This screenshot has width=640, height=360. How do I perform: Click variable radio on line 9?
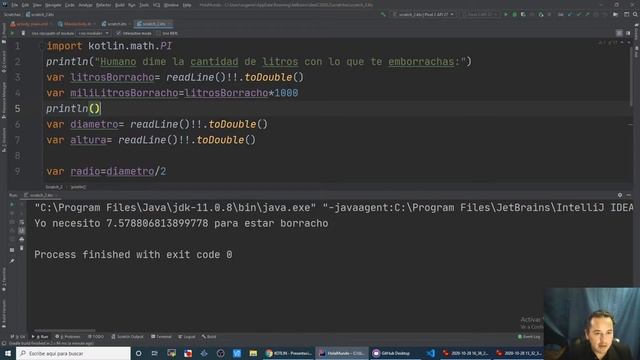click(x=85, y=171)
